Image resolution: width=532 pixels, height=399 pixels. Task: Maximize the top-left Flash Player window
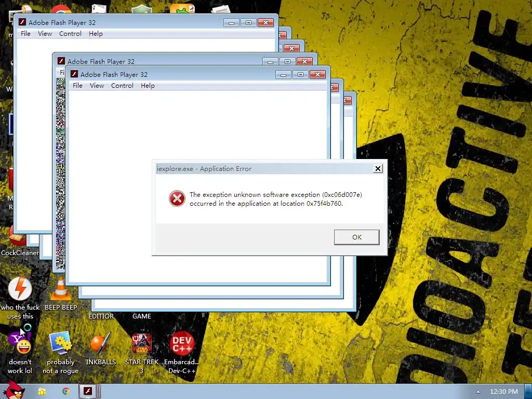point(248,22)
